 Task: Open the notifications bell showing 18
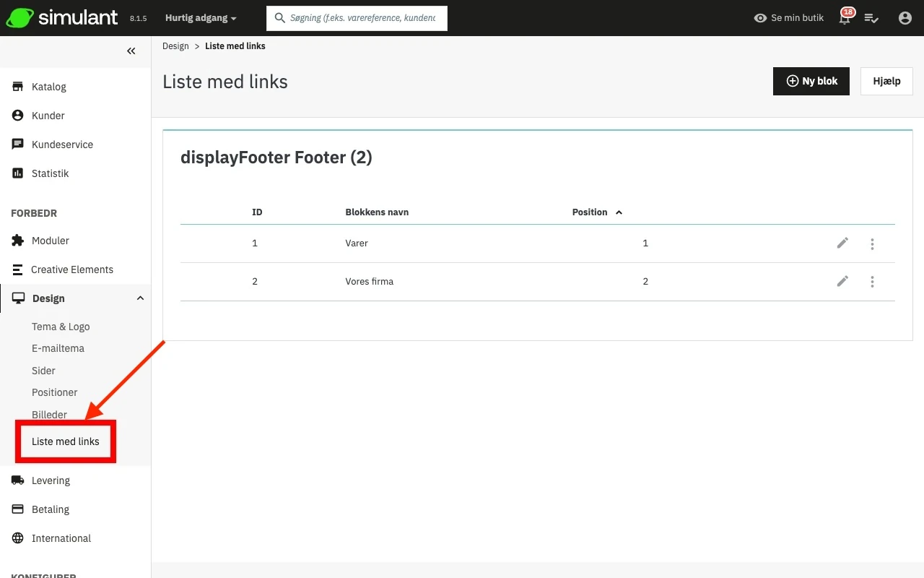point(844,17)
